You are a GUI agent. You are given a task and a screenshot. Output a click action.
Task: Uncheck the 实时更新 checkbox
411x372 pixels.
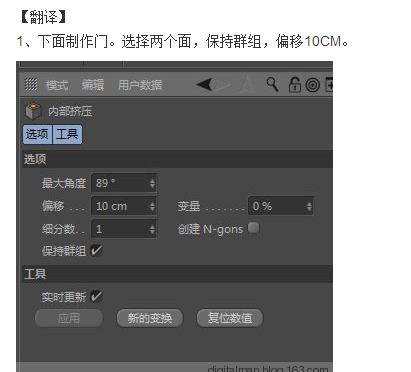pyautogui.click(x=96, y=296)
